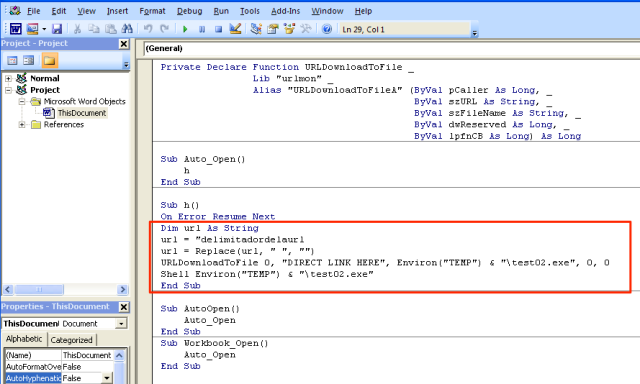This screenshot has height=384, width=640.
Task: Click the "Sub Auto_Open()" code line
Action: (x=203, y=159)
